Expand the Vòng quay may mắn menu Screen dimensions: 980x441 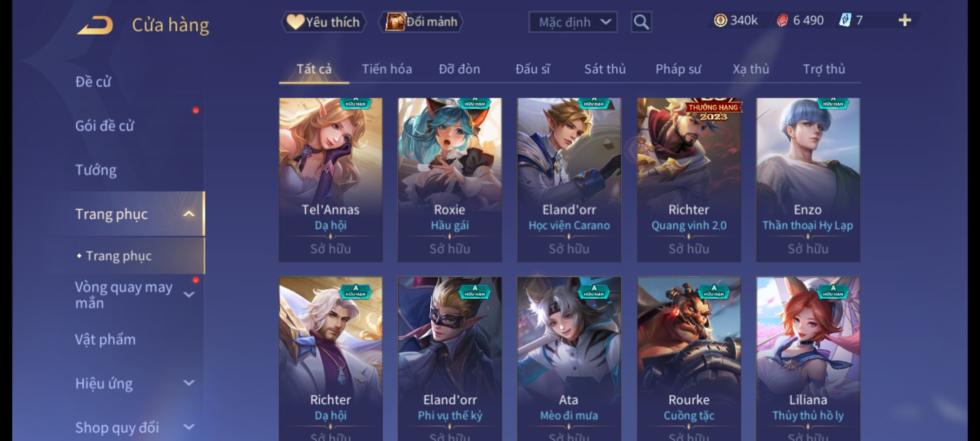pyautogui.click(x=189, y=294)
